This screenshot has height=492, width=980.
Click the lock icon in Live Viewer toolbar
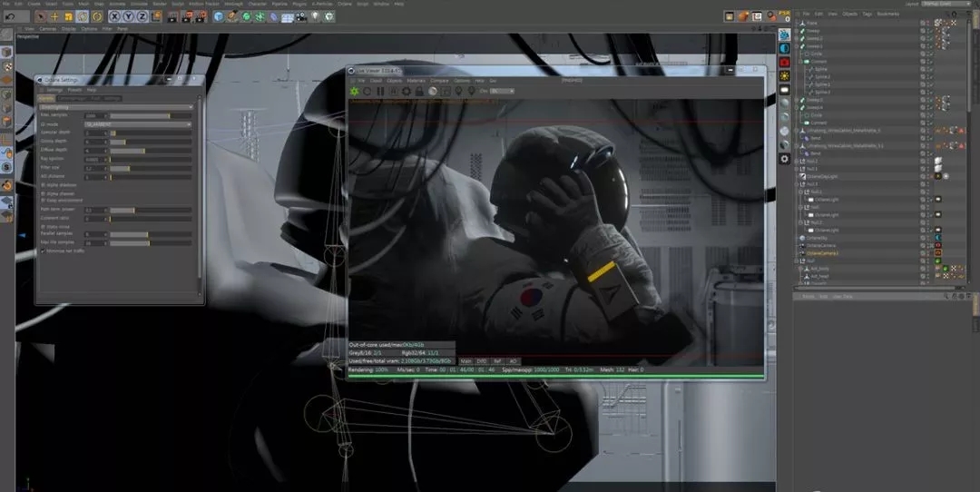pyautogui.click(x=419, y=92)
